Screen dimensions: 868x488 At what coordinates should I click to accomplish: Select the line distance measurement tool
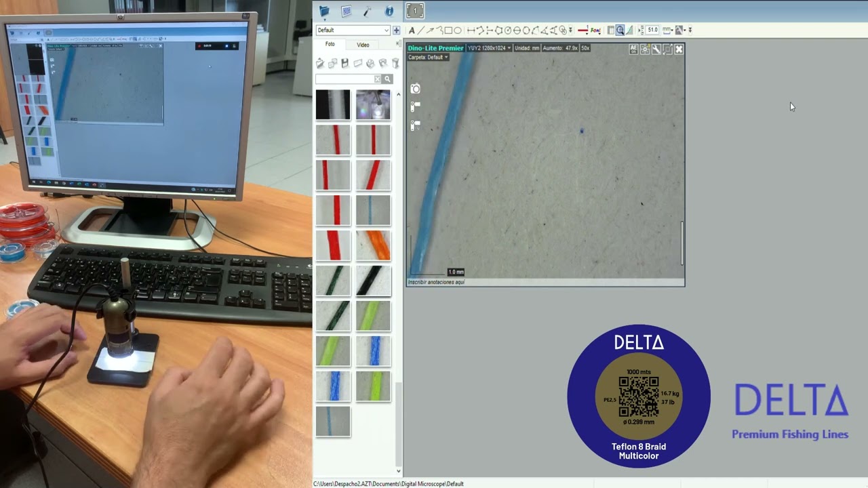click(471, 30)
